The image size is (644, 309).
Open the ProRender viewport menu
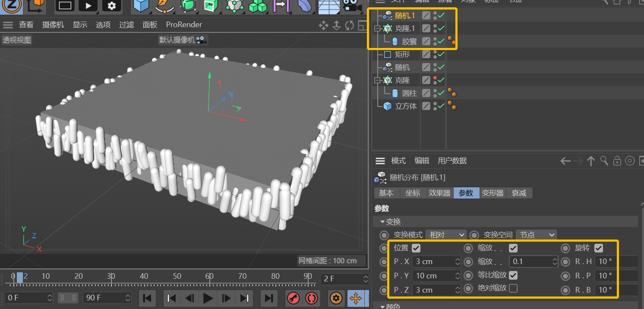point(184,25)
